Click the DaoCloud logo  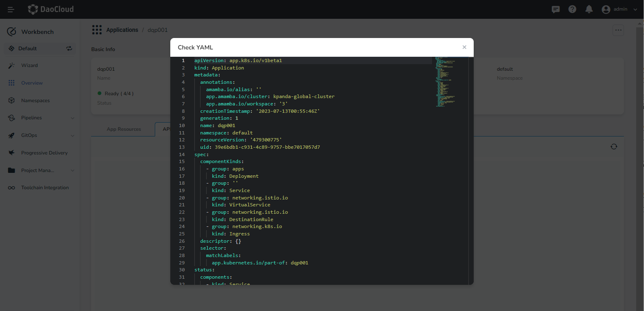coord(51,9)
